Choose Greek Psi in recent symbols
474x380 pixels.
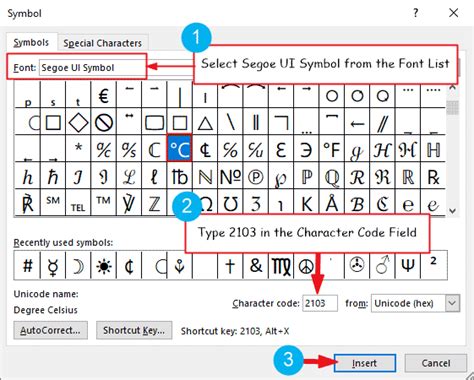(x=407, y=266)
